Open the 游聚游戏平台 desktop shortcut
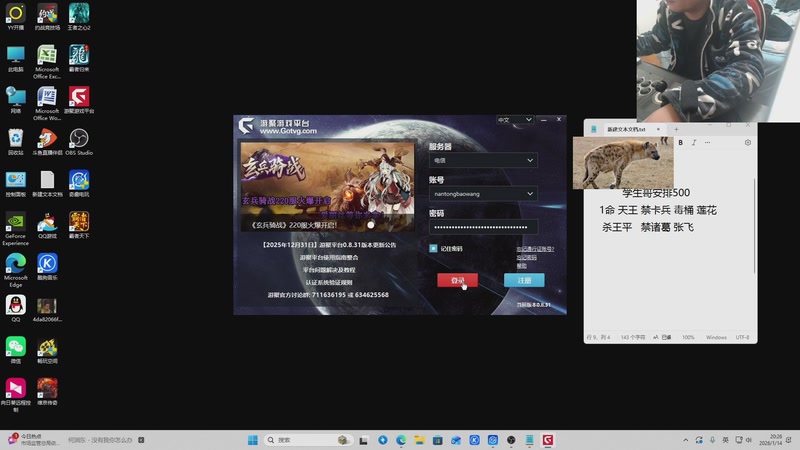This screenshot has width=800, height=450. (79, 100)
